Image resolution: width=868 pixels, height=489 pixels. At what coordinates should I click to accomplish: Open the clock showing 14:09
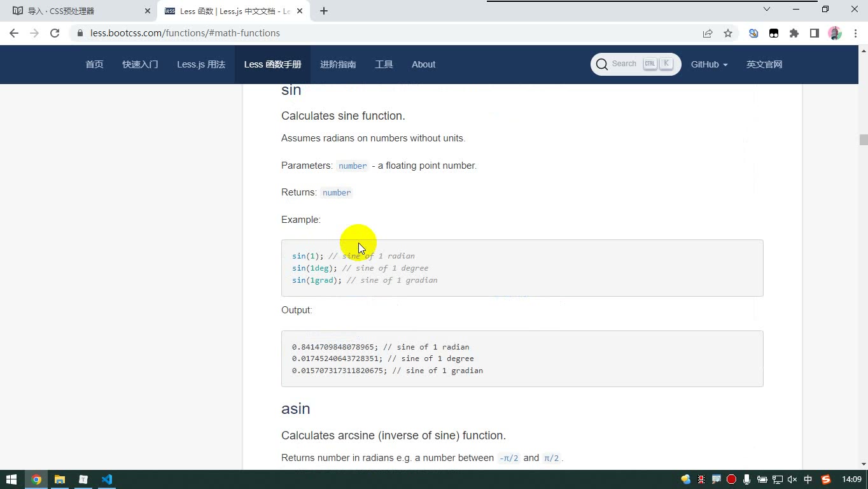[851, 479]
